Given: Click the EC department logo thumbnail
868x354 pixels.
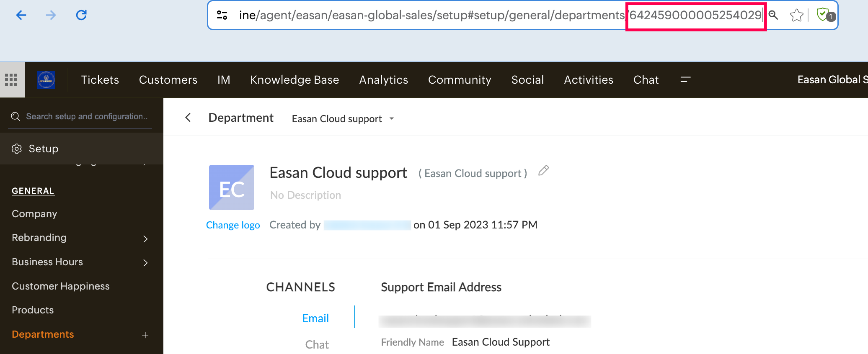Looking at the screenshot, I should point(232,187).
